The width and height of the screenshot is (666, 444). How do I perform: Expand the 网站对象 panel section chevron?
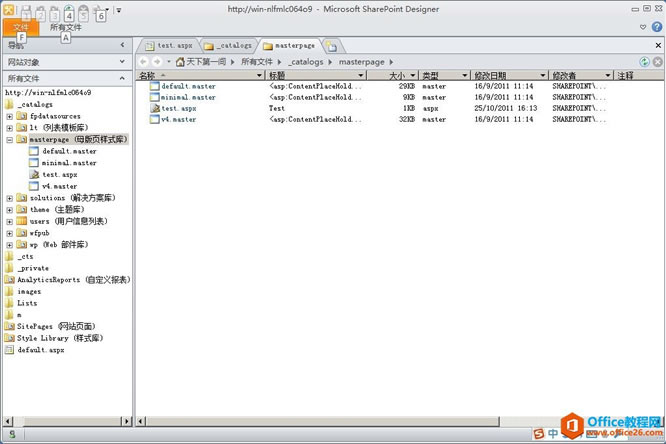[122, 62]
